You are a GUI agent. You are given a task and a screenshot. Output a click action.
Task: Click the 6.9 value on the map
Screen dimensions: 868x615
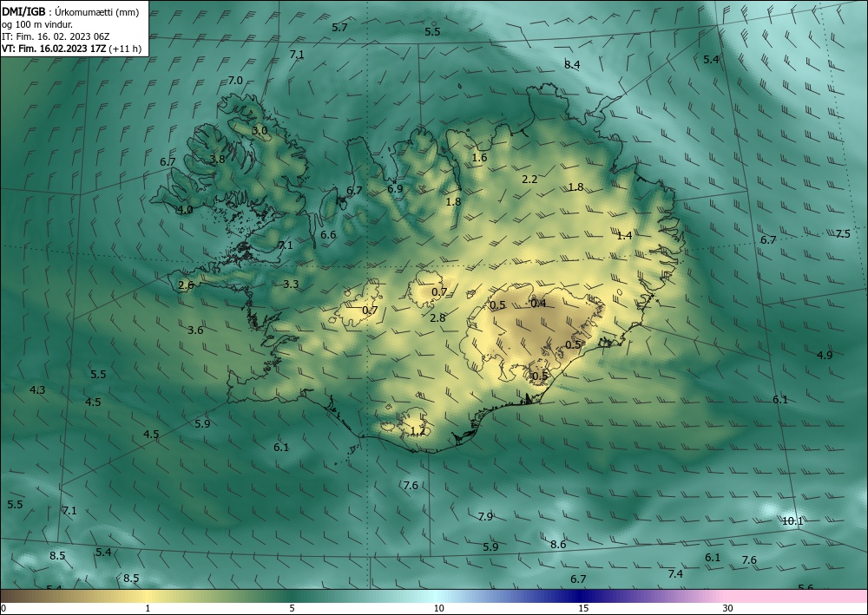[395, 188]
